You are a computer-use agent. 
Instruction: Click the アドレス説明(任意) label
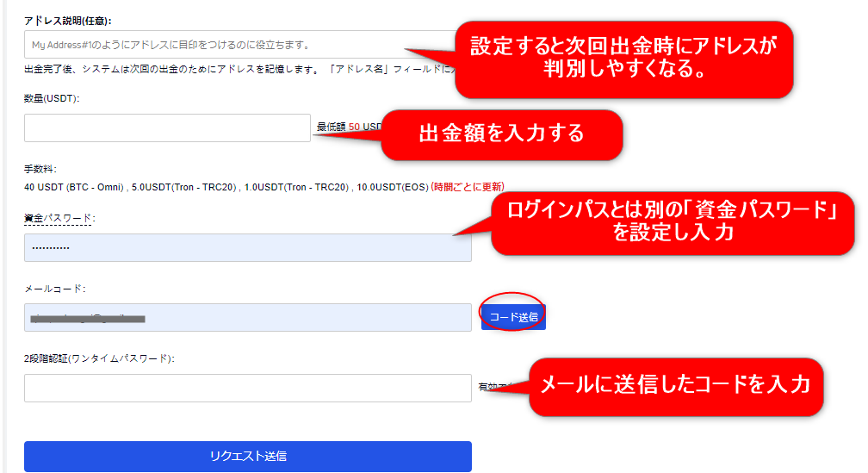click(68, 20)
